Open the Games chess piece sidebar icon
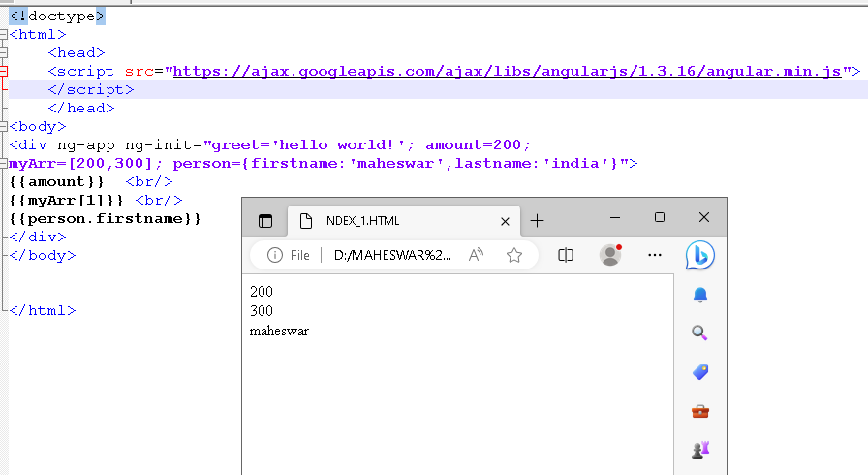 (x=699, y=450)
